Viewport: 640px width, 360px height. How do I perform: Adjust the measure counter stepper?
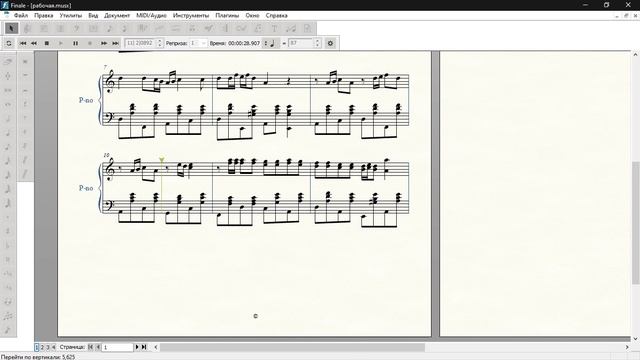click(x=160, y=43)
